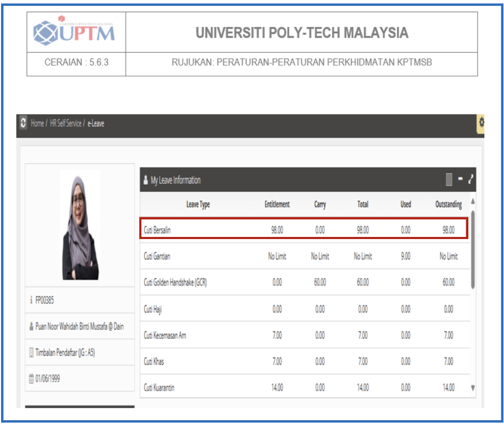The image size is (504, 425).
Task: Open HR Self Service breadcrumb link
Action: pos(65,123)
